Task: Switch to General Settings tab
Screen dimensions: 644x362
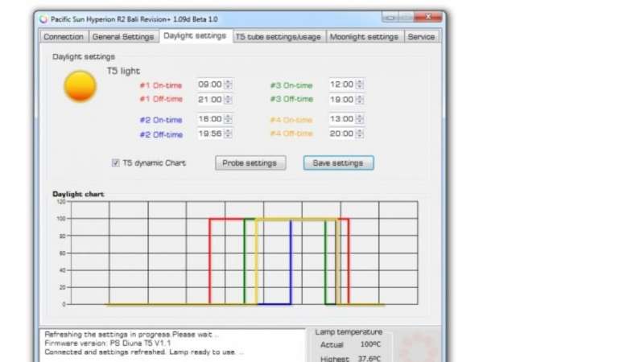Action: tap(122, 37)
